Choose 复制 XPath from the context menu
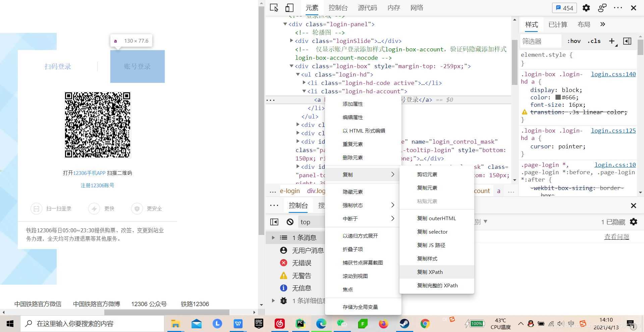644x332 pixels. coord(430,272)
